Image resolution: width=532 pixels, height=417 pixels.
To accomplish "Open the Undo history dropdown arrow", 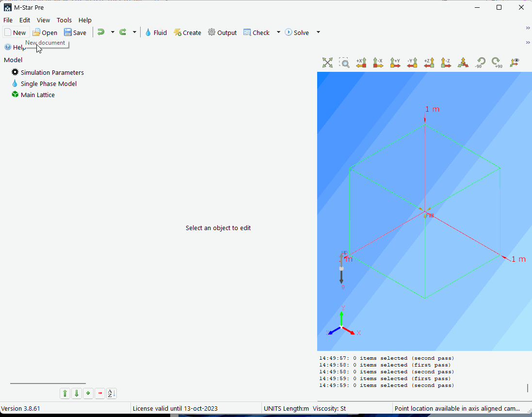I will [x=113, y=32].
